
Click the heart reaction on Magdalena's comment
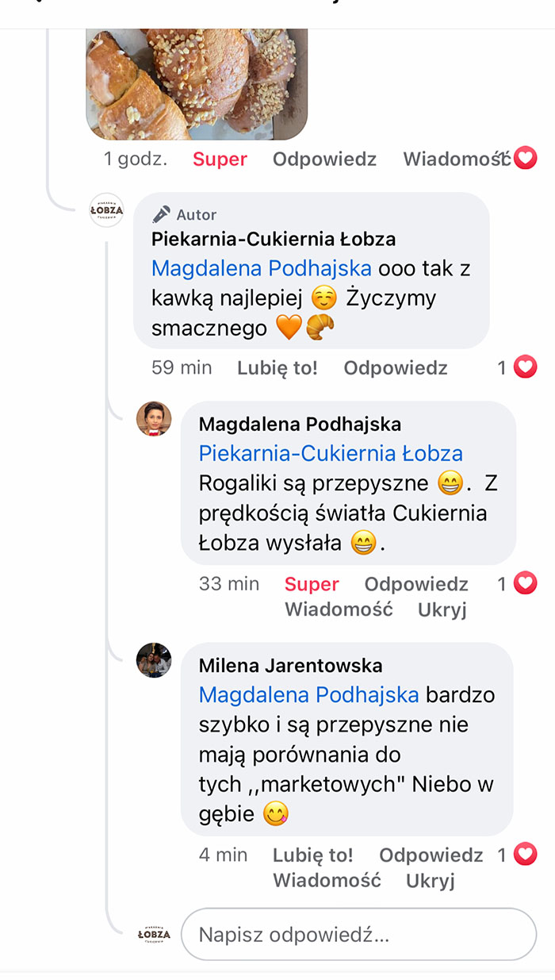(x=524, y=584)
